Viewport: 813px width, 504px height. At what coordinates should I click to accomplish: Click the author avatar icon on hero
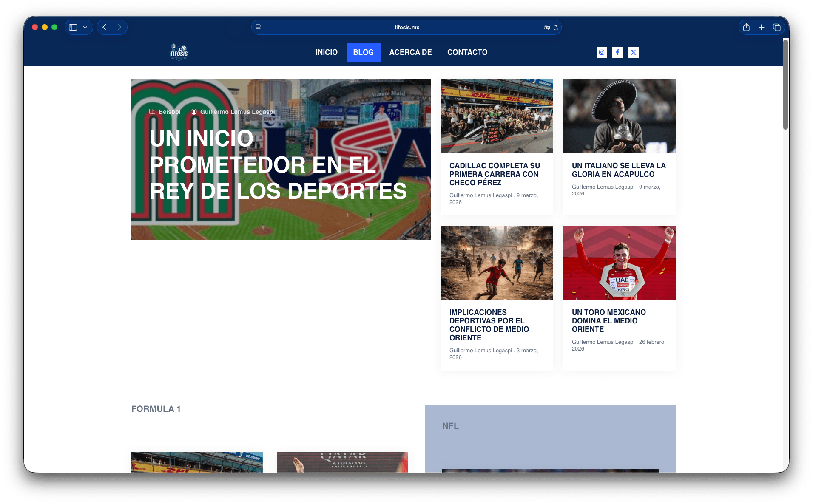pos(194,112)
